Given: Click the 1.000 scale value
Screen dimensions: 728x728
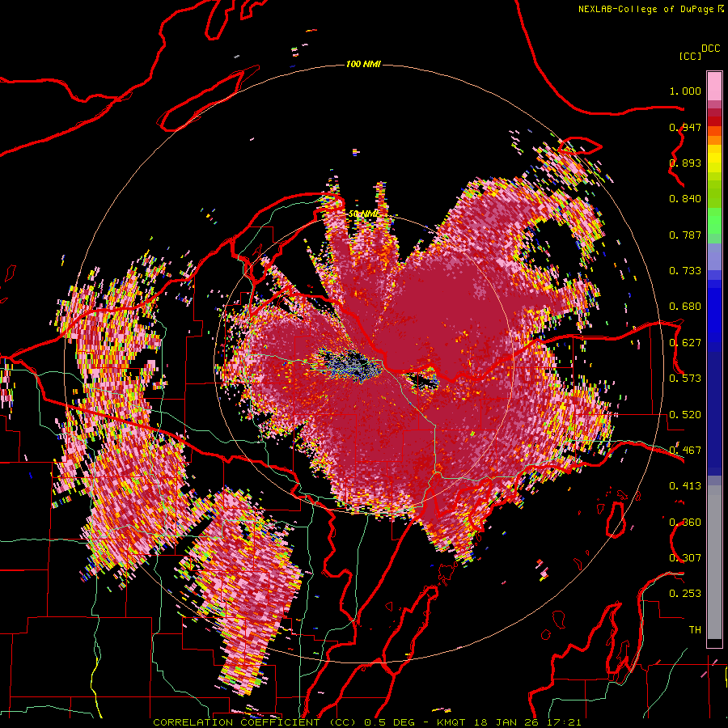Looking at the screenshot, I should click(x=685, y=91).
